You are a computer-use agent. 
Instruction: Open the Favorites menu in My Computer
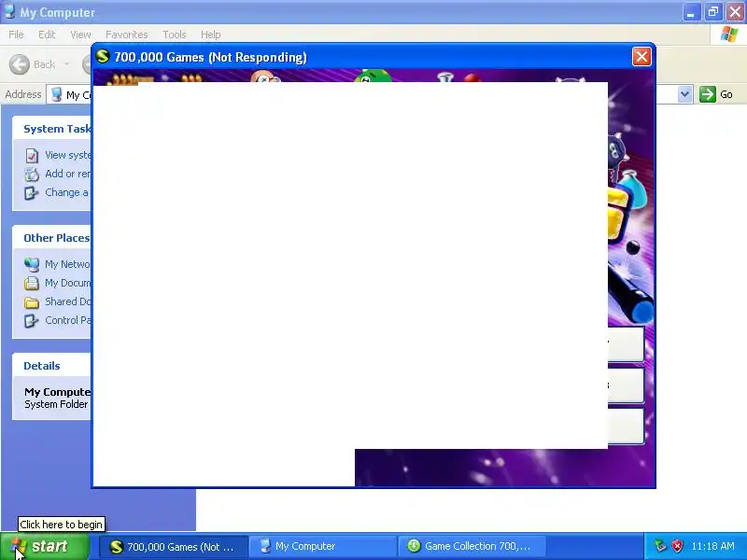(127, 35)
